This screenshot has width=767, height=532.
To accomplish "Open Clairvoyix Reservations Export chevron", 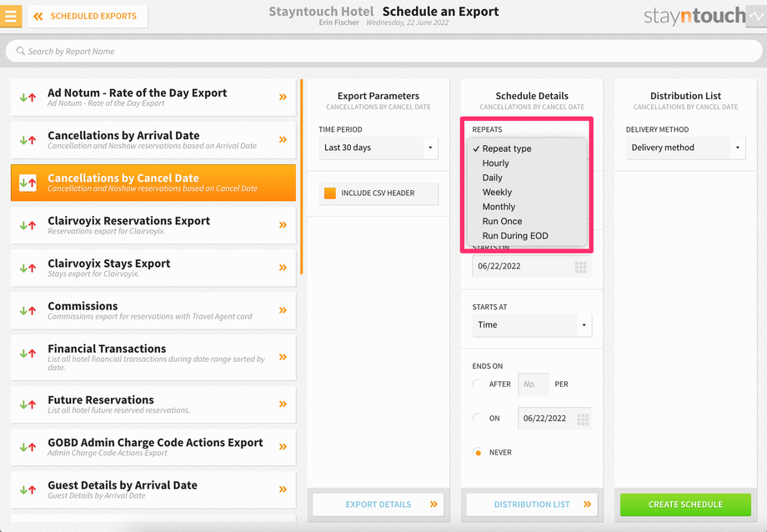I will (x=283, y=224).
